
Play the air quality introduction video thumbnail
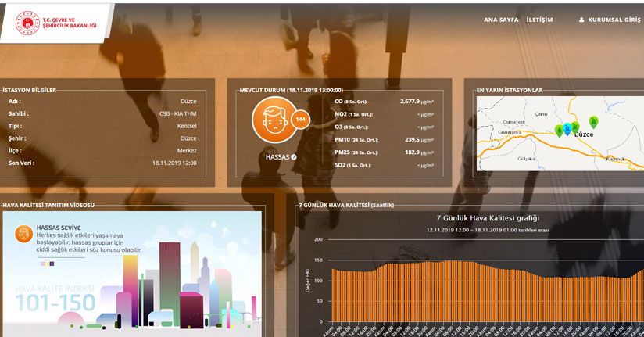[132, 274]
